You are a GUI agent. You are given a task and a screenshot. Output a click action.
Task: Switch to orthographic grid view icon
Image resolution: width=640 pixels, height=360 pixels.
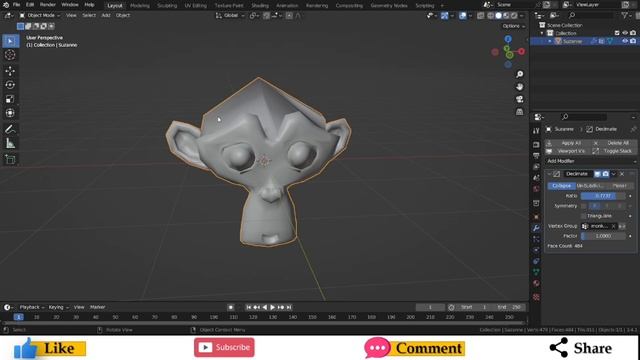click(x=520, y=111)
